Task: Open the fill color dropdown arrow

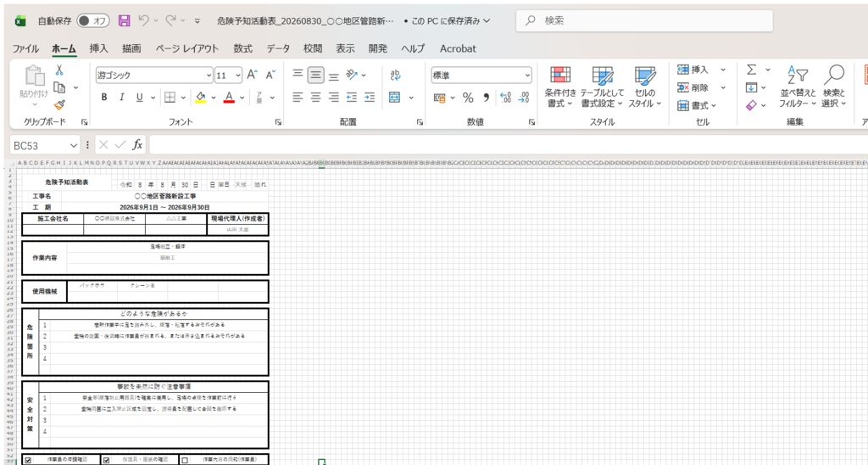Action: coord(213,98)
